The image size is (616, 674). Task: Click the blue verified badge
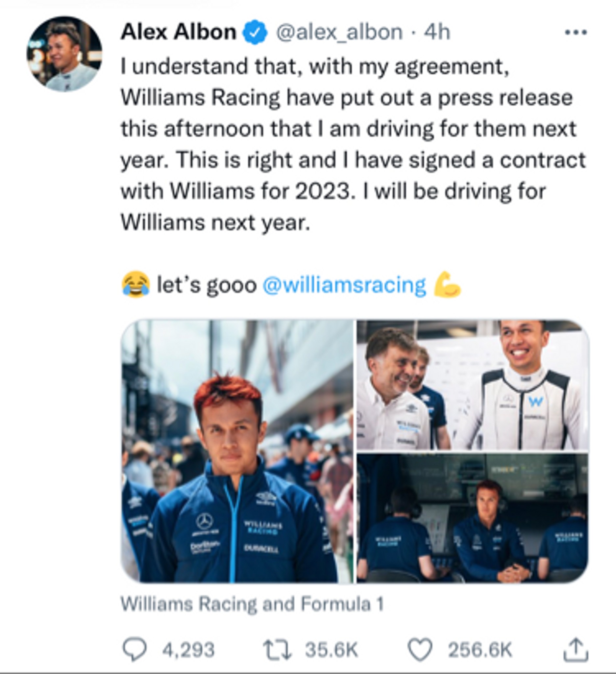255,32
